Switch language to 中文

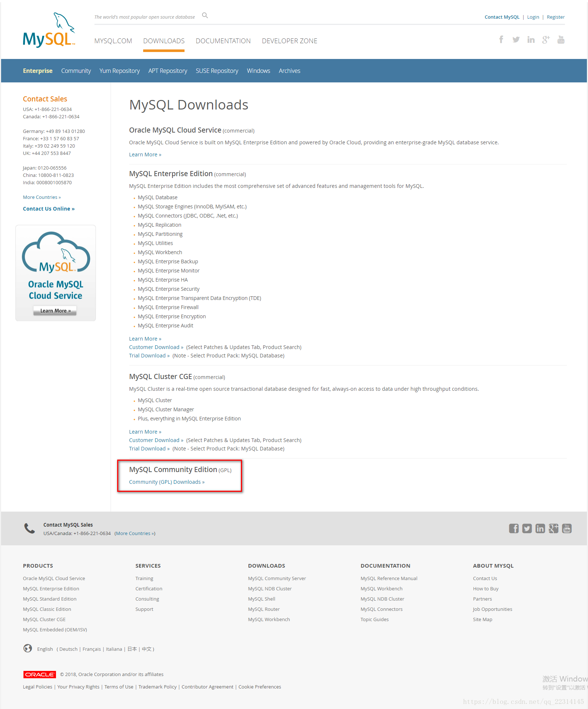pyautogui.click(x=146, y=649)
